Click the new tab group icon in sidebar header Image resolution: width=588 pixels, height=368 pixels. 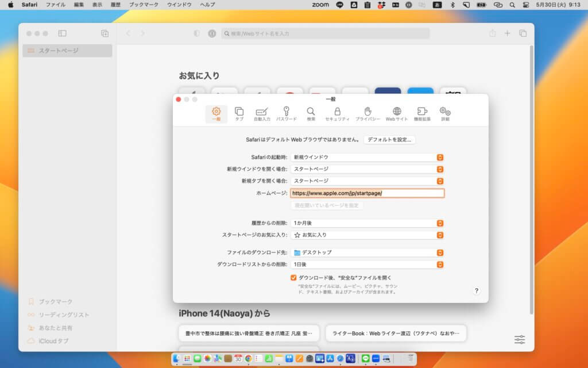(x=105, y=33)
